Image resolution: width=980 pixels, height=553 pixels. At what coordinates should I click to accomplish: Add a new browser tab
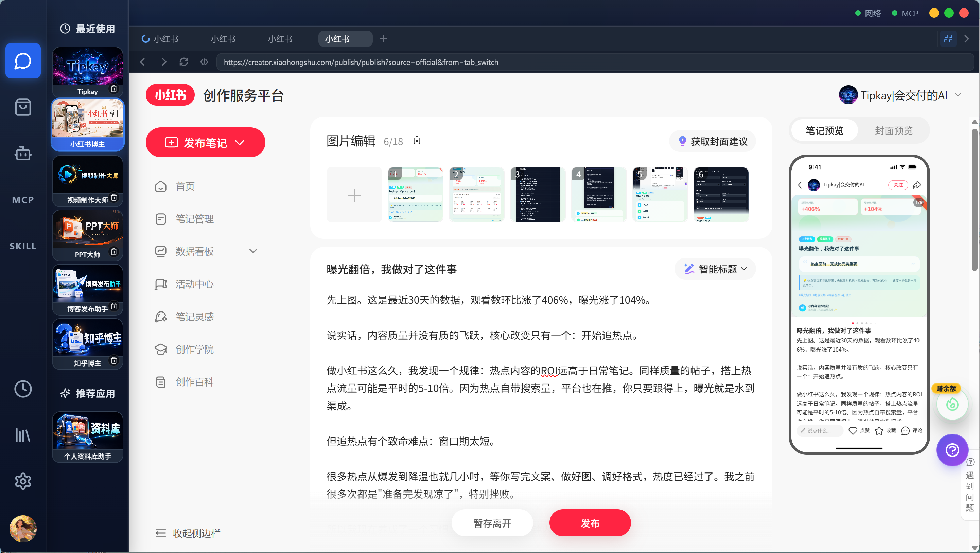(x=384, y=39)
